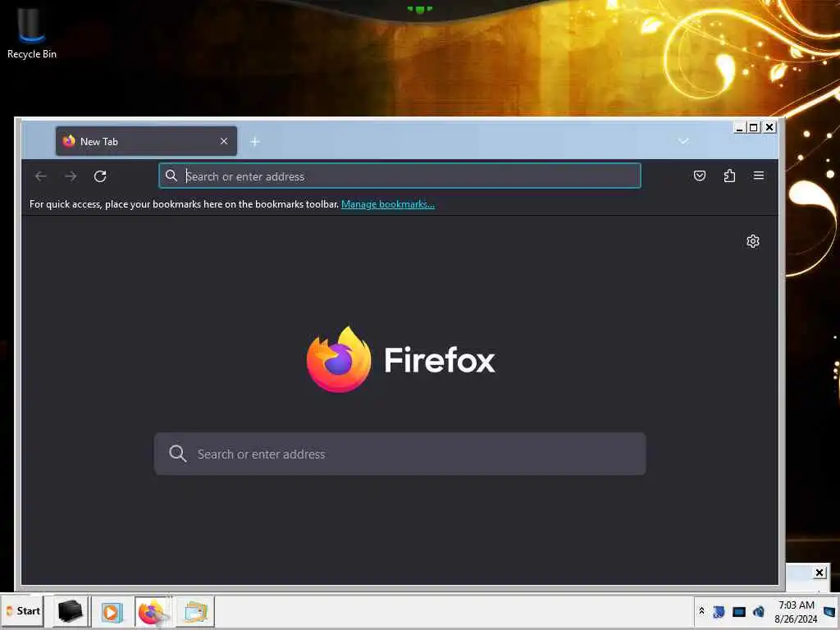
Task: Expand the list all tabs chevron
Action: [x=683, y=141]
